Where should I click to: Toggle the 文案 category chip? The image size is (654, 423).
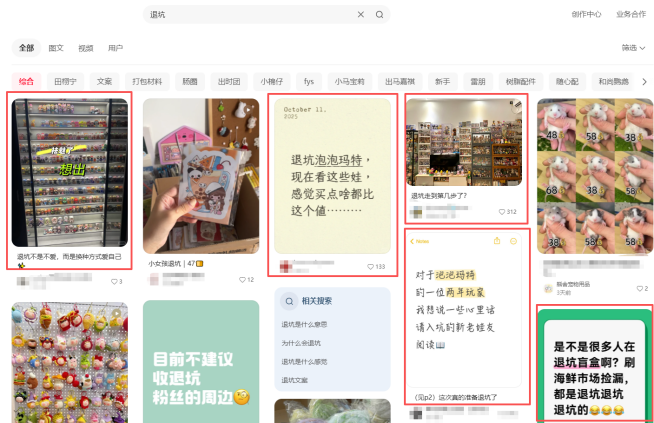click(x=103, y=81)
